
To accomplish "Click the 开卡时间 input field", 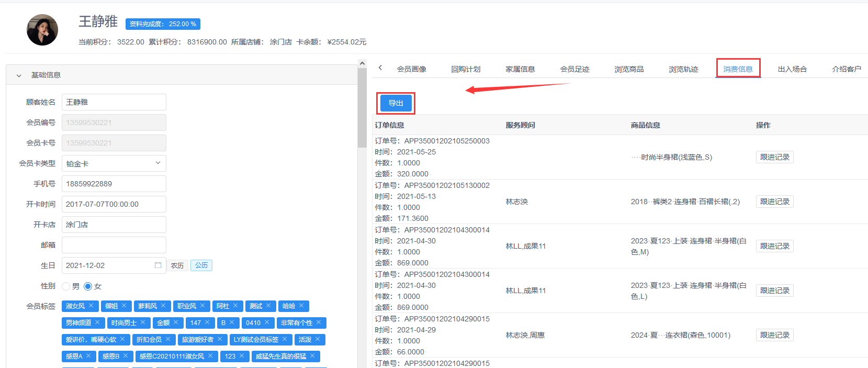I will point(114,204).
